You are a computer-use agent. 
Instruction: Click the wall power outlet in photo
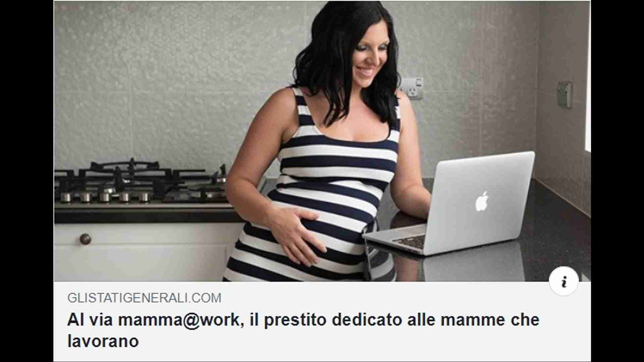click(413, 88)
